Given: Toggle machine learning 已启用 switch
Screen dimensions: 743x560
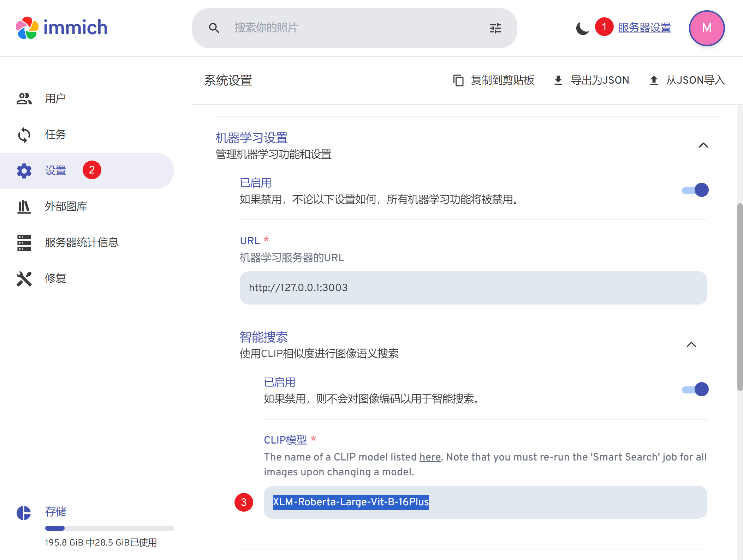Looking at the screenshot, I should 695,190.
